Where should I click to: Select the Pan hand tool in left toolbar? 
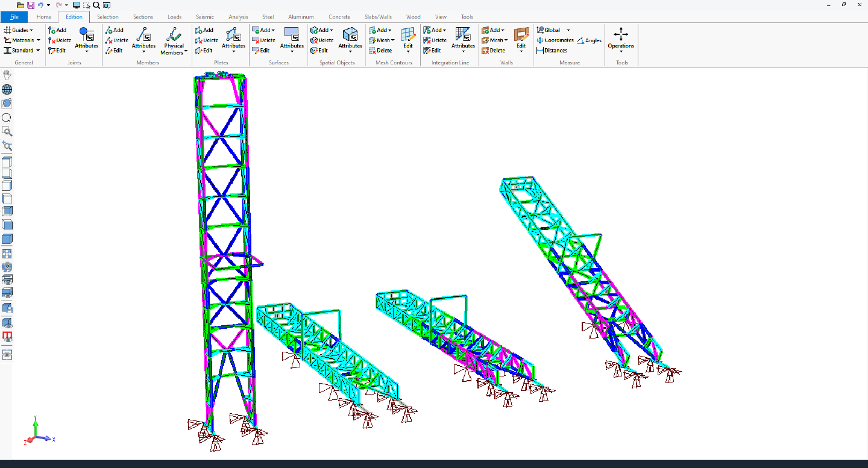pos(7,74)
